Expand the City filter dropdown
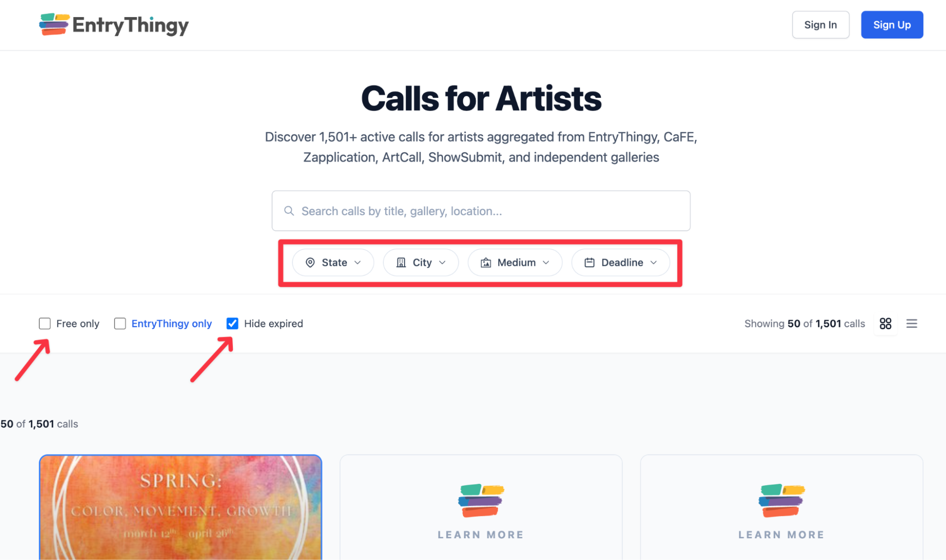 (x=420, y=262)
